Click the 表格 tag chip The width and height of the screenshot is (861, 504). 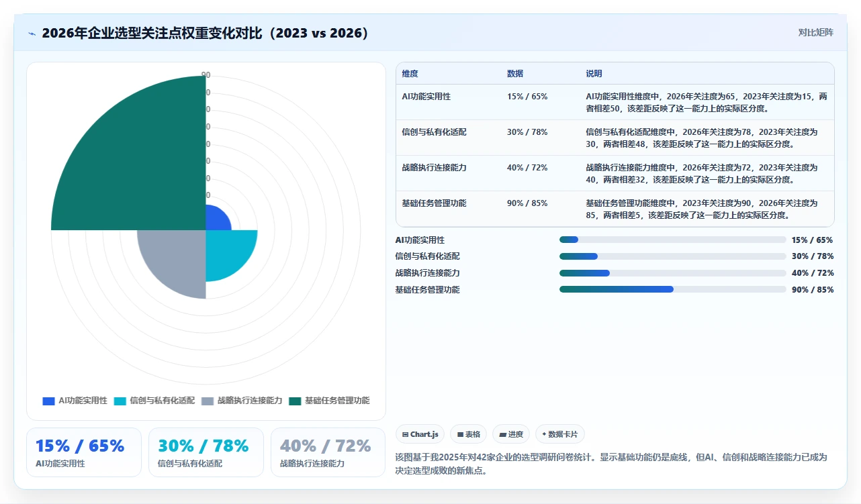(468, 434)
